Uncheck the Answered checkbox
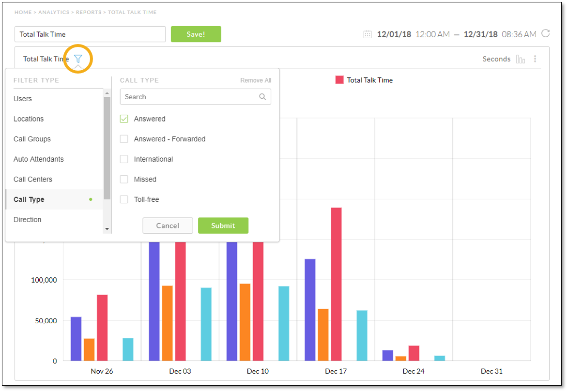Viewport: 568px width, 392px height. [x=124, y=119]
